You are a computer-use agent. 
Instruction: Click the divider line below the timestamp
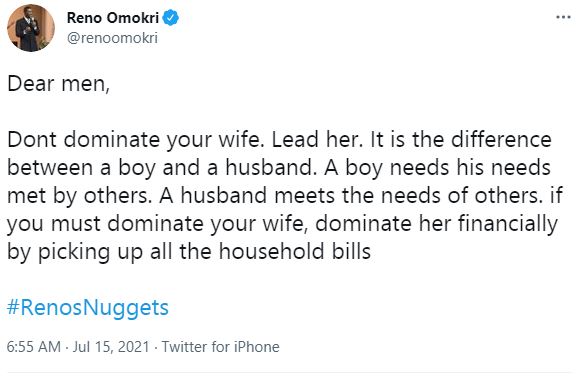tap(289, 373)
